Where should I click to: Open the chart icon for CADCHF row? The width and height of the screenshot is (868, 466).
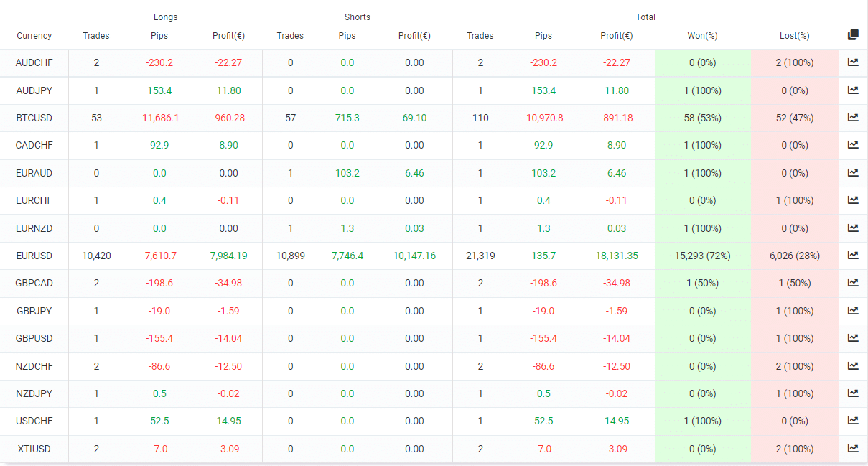(853, 145)
